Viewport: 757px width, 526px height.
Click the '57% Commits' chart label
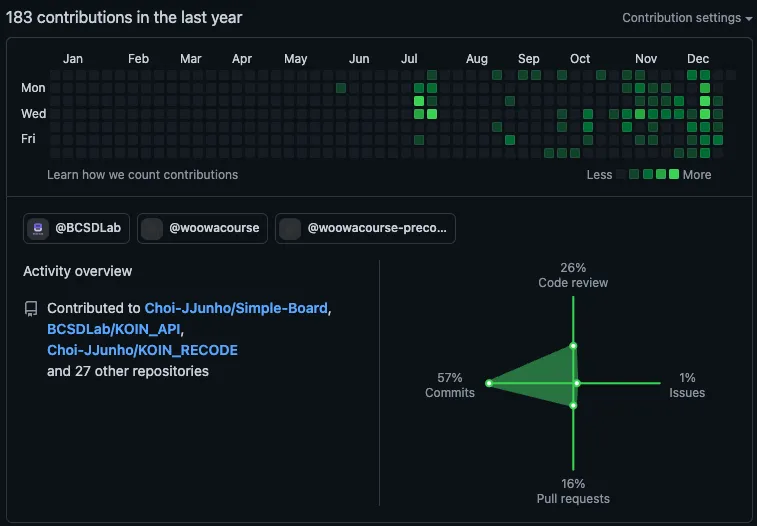(x=449, y=385)
